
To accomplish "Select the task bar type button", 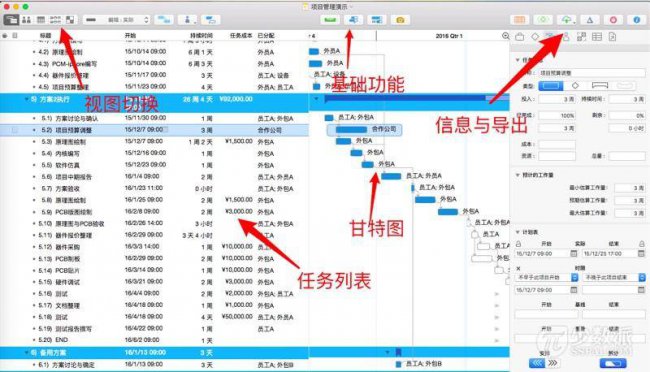I will [x=551, y=86].
